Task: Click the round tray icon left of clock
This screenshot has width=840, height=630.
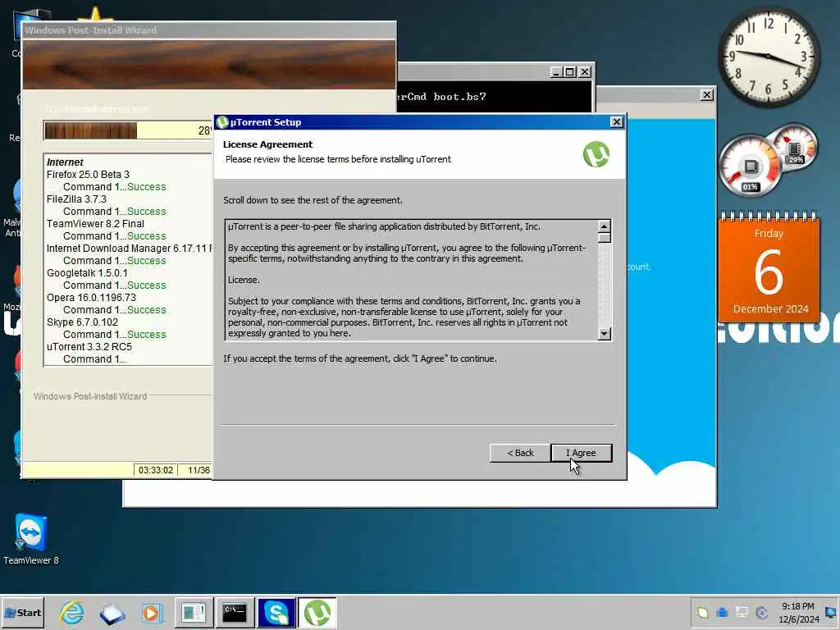Action: [762, 612]
